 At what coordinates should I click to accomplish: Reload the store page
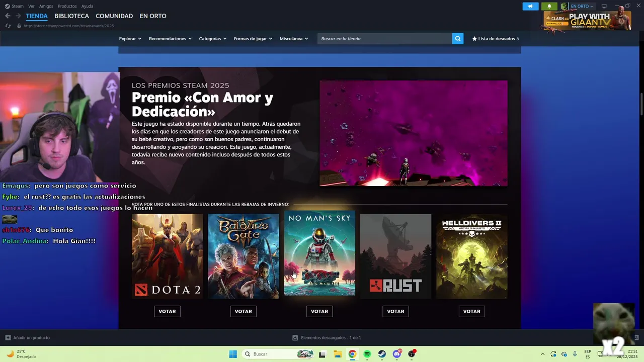[8, 26]
